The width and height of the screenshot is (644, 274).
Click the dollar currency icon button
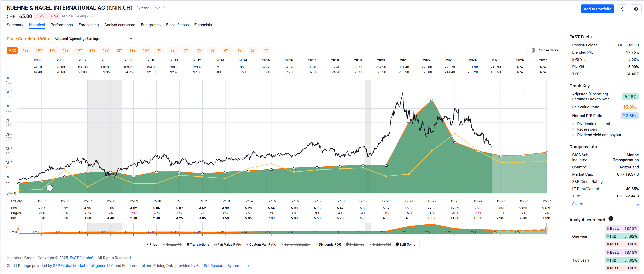622,9
